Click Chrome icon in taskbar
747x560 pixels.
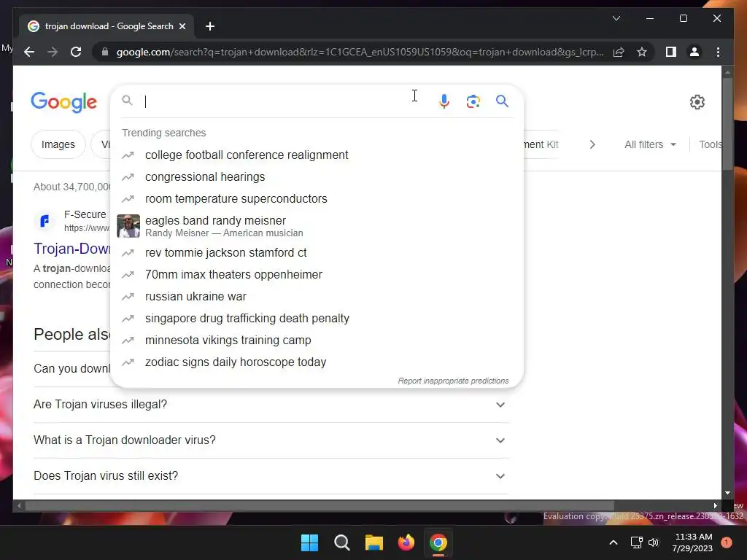(438, 542)
